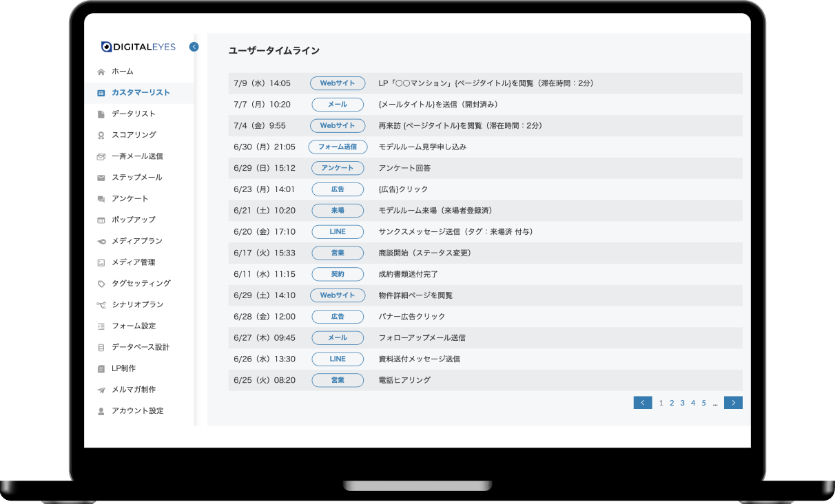Click the シナリオプラン branch icon

tap(101, 304)
